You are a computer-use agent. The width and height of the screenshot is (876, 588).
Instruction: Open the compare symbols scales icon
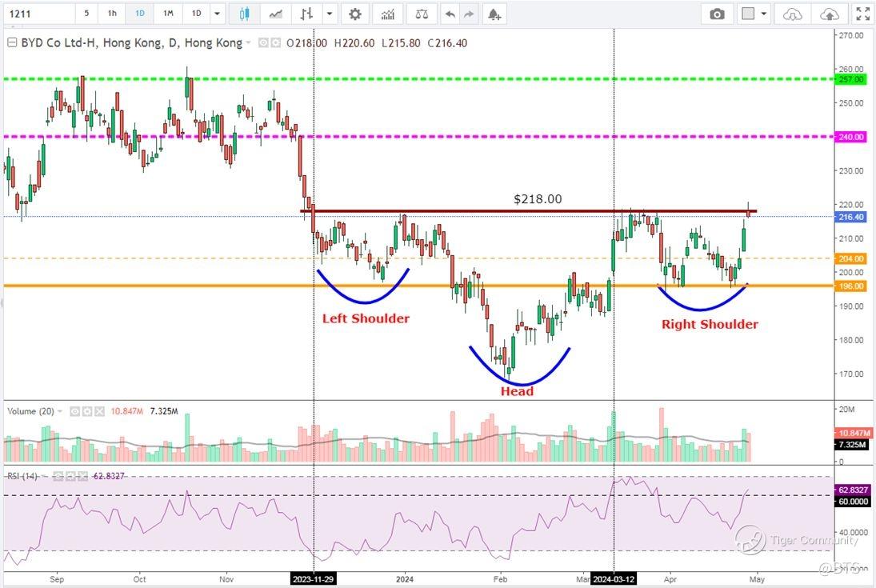(x=422, y=14)
